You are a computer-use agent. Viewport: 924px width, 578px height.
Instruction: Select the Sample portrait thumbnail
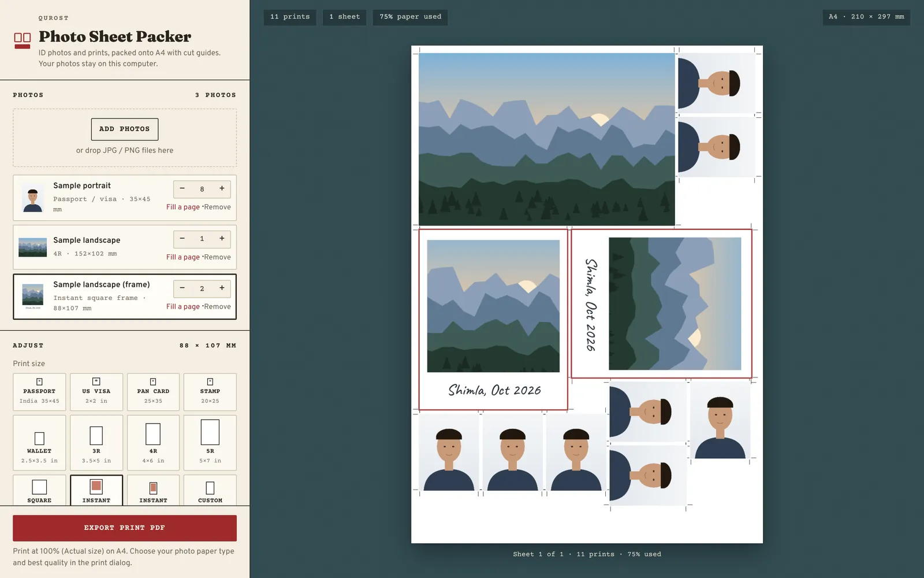[33, 198]
